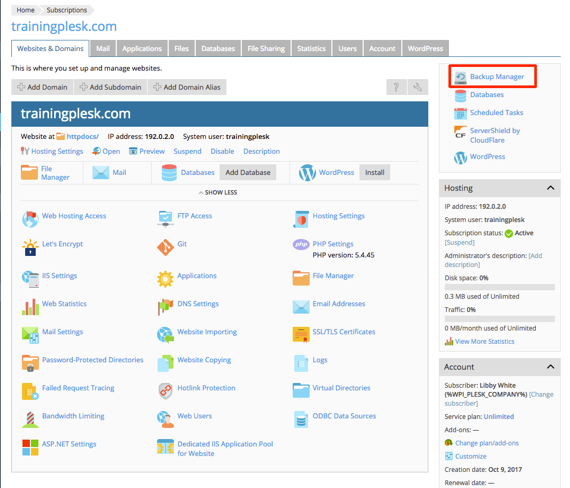Open the Logs icon
This screenshot has width=570, height=488.
pyautogui.click(x=301, y=363)
